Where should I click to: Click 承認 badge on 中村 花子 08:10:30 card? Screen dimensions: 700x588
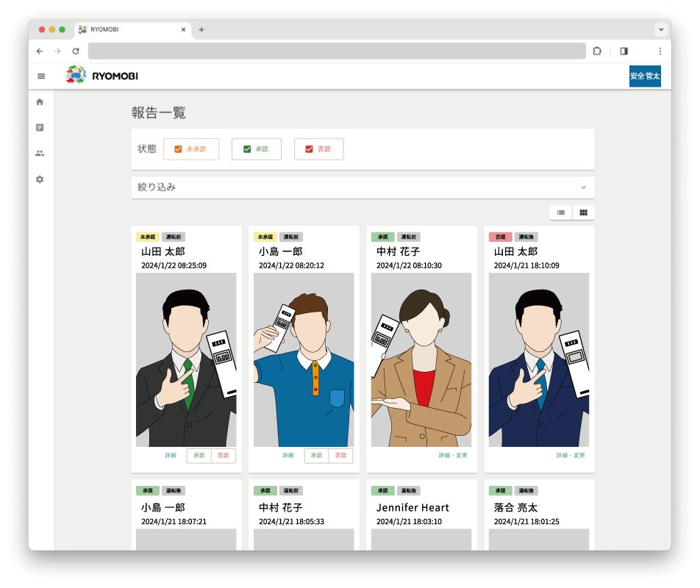tap(382, 237)
